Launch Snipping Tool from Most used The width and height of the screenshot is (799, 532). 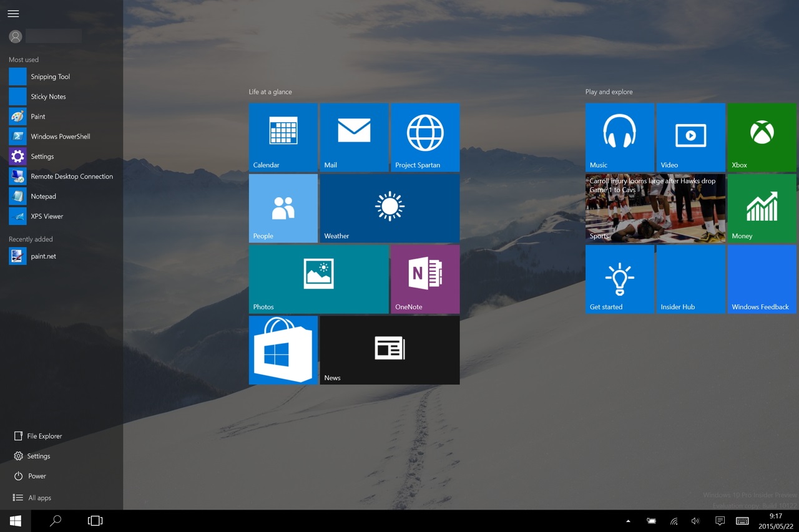coord(61,77)
